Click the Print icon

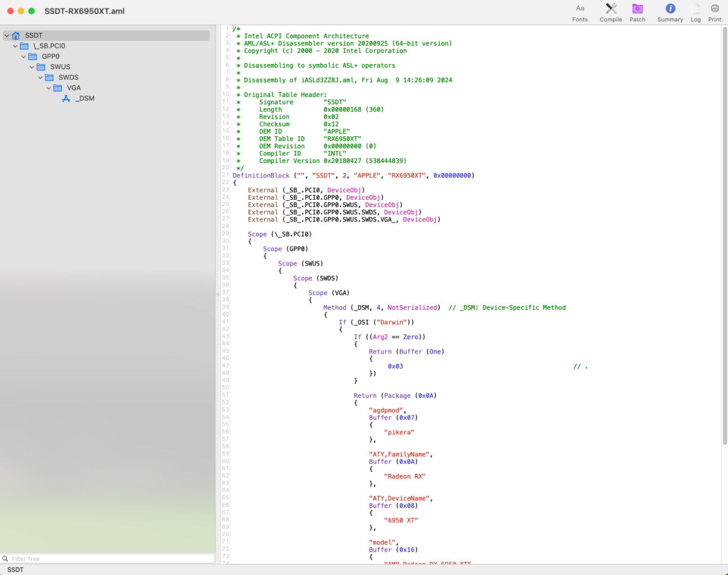click(714, 9)
